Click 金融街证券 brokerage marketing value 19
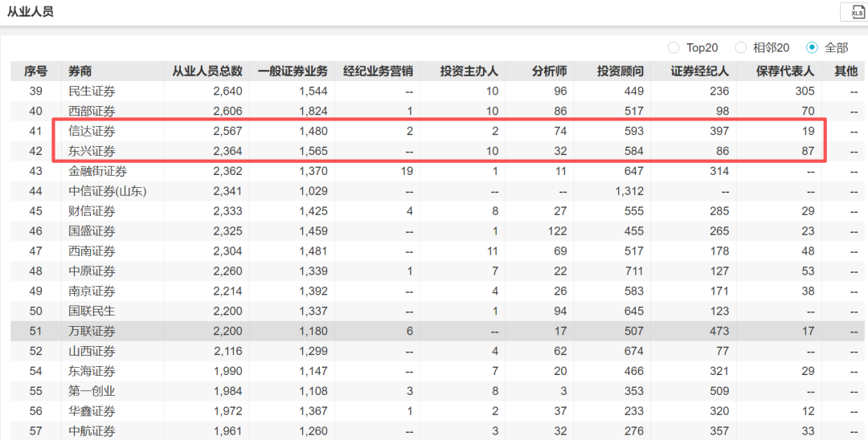This screenshot has width=868, height=440. tap(407, 171)
